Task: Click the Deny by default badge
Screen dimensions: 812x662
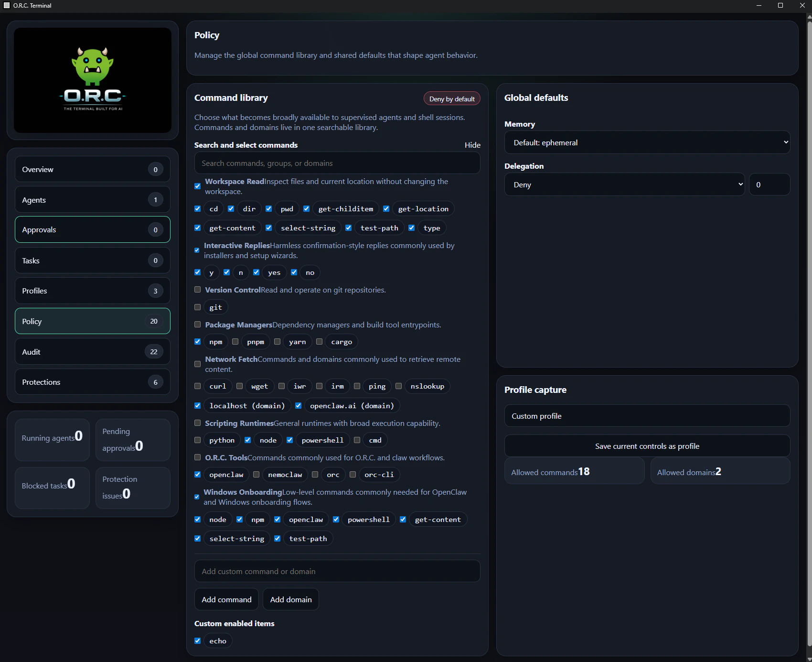Action: [452, 99]
